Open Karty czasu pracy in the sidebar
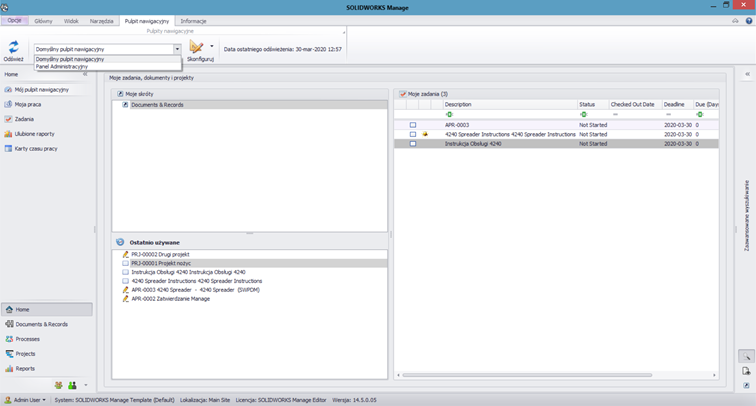 pos(35,148)
